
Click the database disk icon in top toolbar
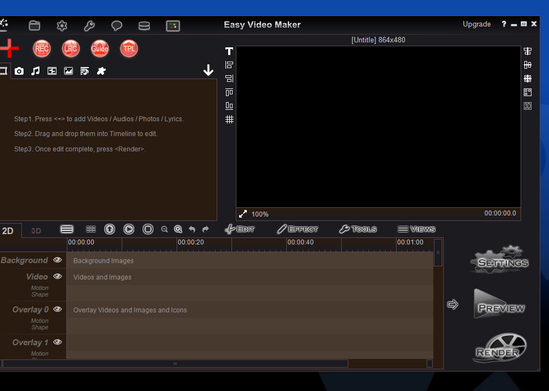pos(144,26)
